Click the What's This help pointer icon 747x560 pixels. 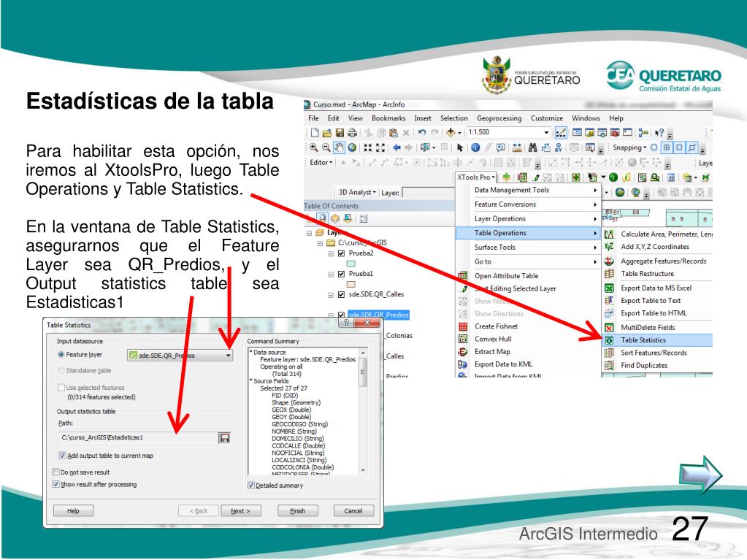[659, 132]
